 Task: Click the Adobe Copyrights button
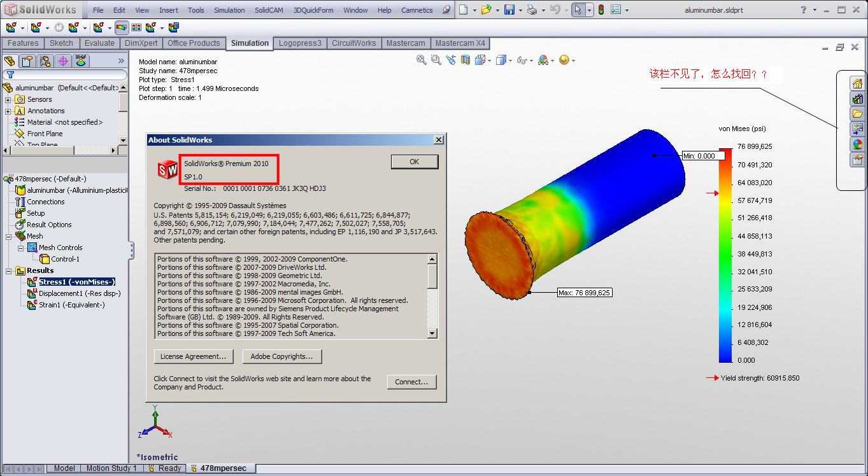click(281, 356)
